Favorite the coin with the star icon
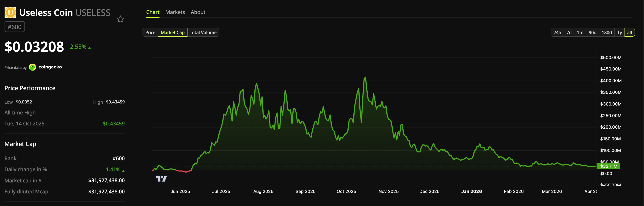The image size is (644, 206). pos(120,19)
